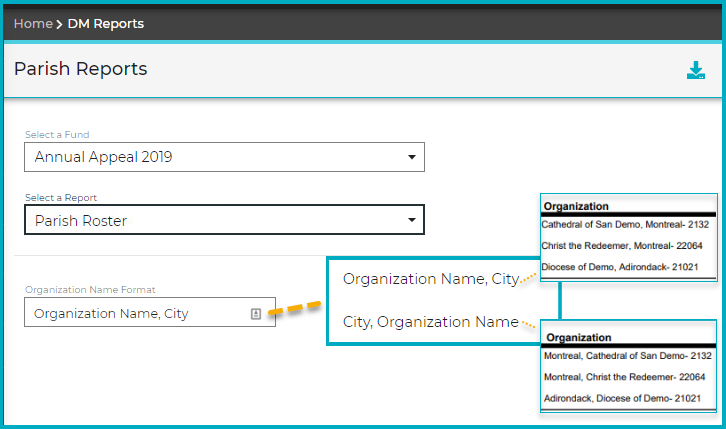Click 'Cathedral of San Demo, Montreal- 2132' row
This screenshot has width=726, height=429.
[625, 224]
